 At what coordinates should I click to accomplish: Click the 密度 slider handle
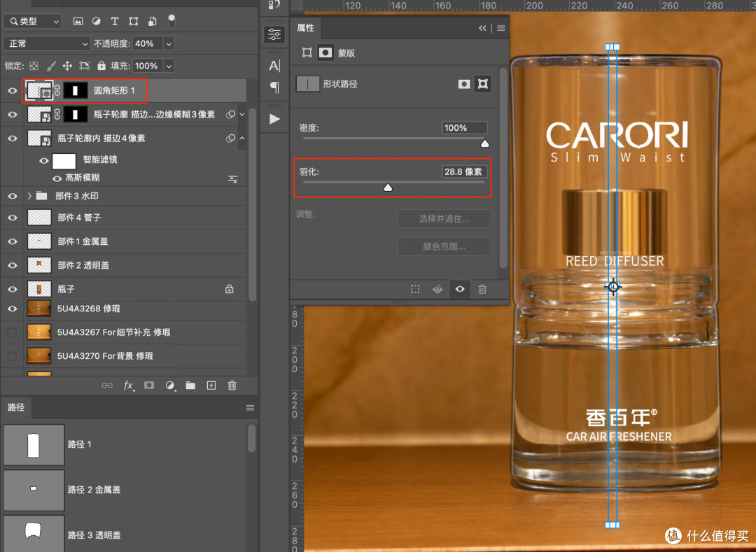[x=484, y=143]
